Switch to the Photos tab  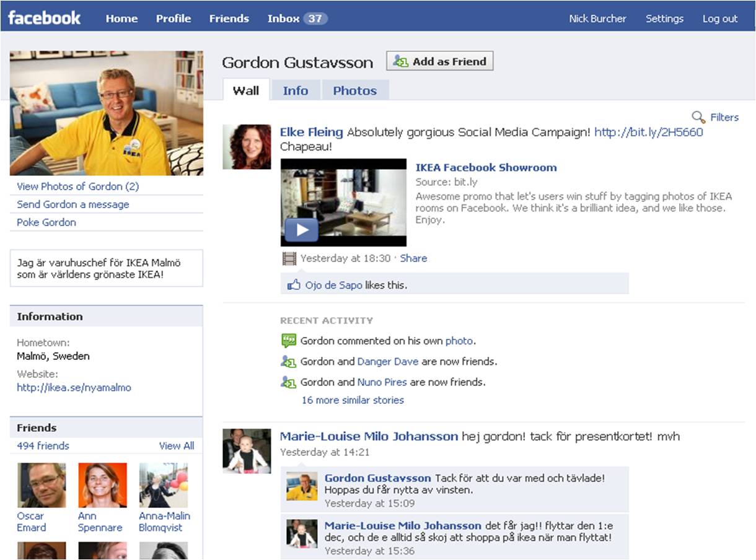pos(354,90)
